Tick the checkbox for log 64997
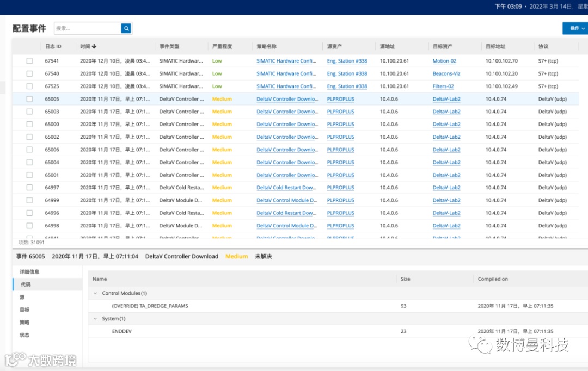588x371 pixels. tap(29, 187)
